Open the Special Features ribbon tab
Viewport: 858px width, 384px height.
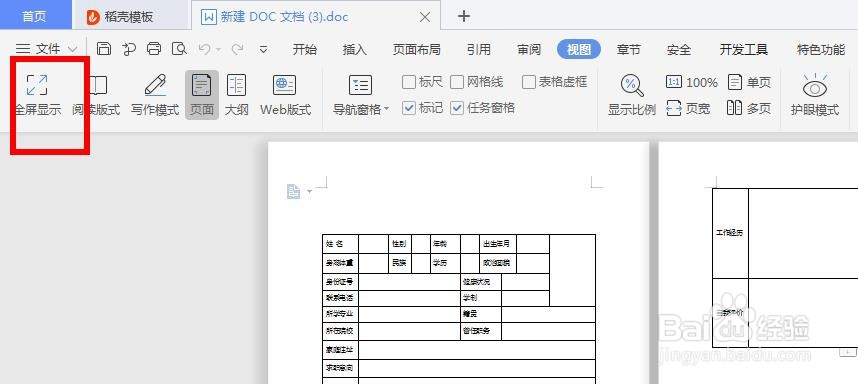(x=821, y=49)
